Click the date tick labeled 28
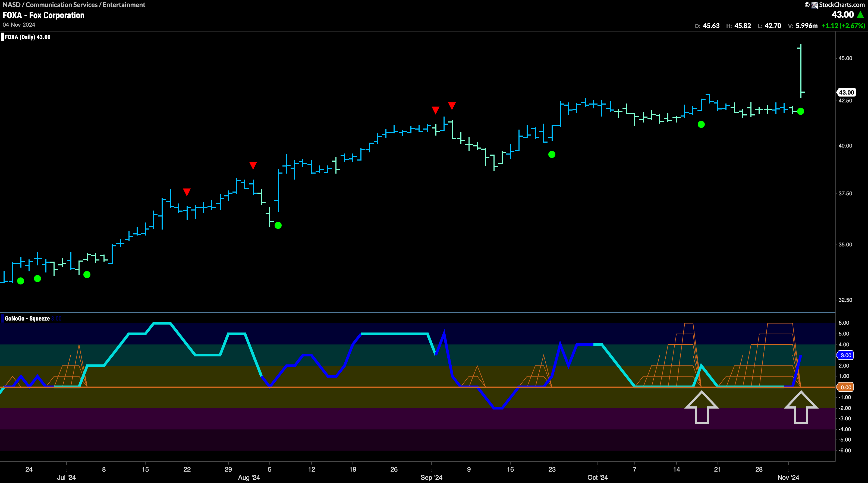 (759, 469)
